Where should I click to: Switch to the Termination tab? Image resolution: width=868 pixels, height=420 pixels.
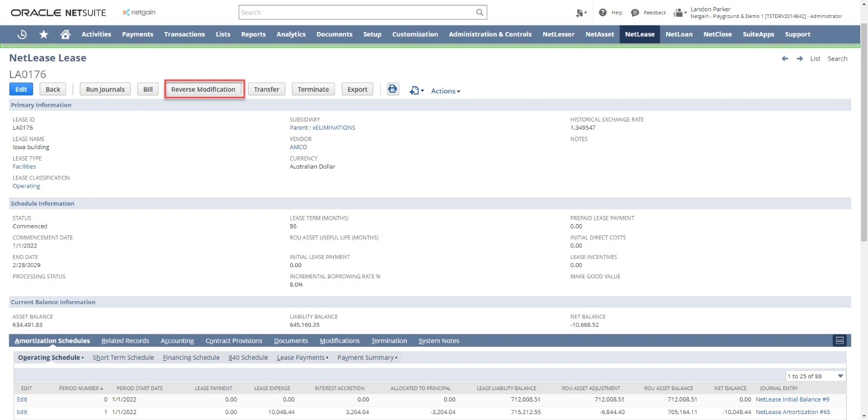coord(389,341)
